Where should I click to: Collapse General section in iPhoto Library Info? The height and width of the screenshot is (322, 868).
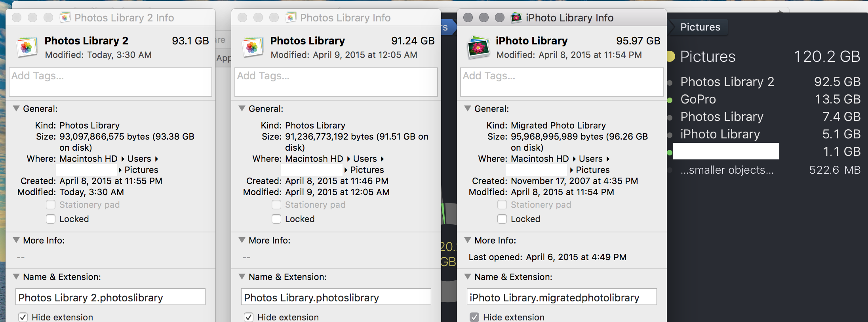click(468, 108)
